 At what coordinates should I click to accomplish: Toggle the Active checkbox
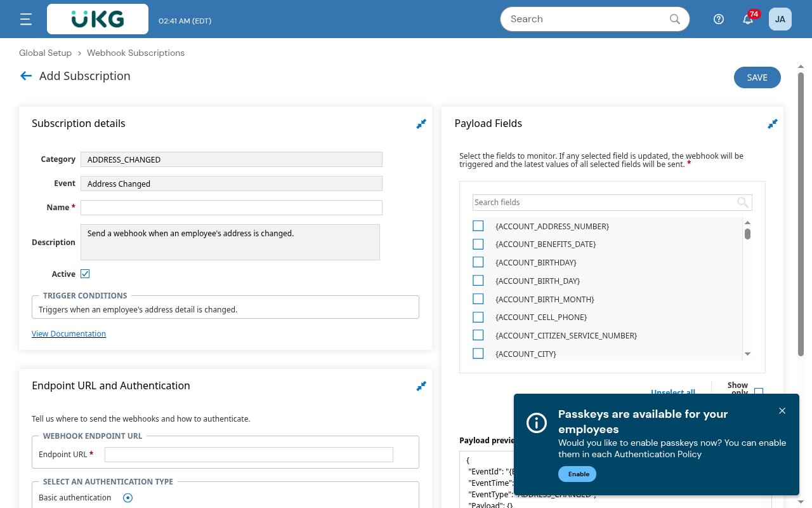(85, 274)
